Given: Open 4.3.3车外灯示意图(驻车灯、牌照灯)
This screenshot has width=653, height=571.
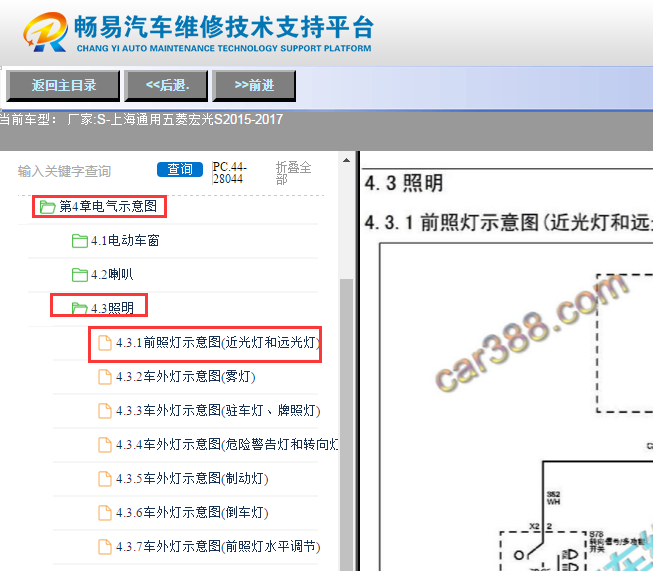Looking at the screenshot, I should pyautogui.click(x=218, y=411).
